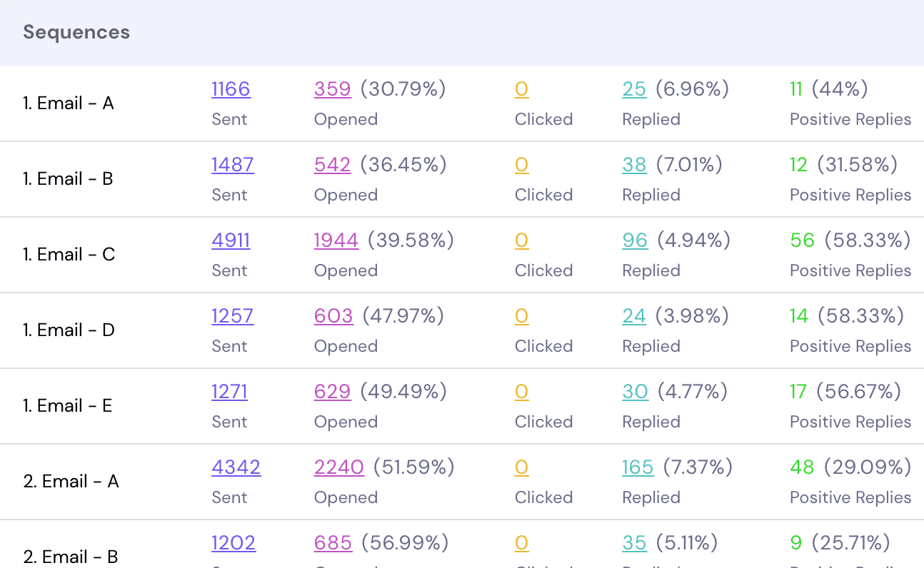Check the 24 Replied link in Email D row
The width and height of the screenshot is (924, 568).
coord(634,315)
